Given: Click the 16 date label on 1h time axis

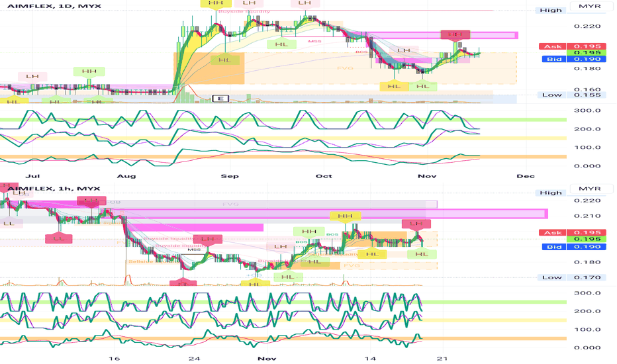Looking at the screenshot, I should pyautogui.click(x=114, y=359).
